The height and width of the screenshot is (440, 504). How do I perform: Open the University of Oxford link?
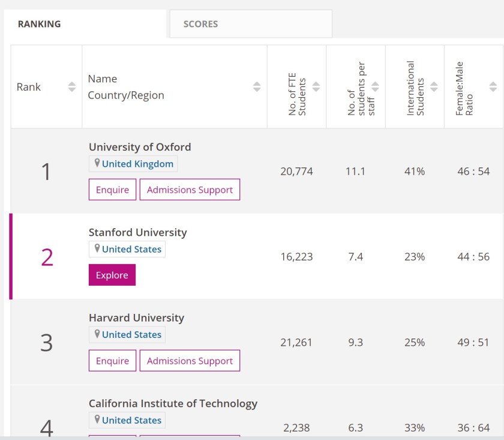[x=140, y=147]
